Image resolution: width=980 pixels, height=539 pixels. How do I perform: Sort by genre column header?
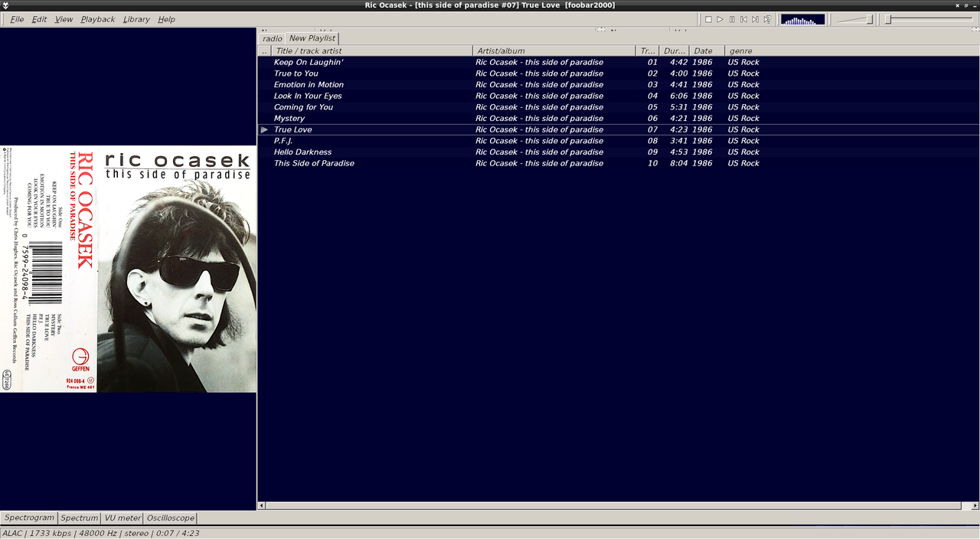851,51
